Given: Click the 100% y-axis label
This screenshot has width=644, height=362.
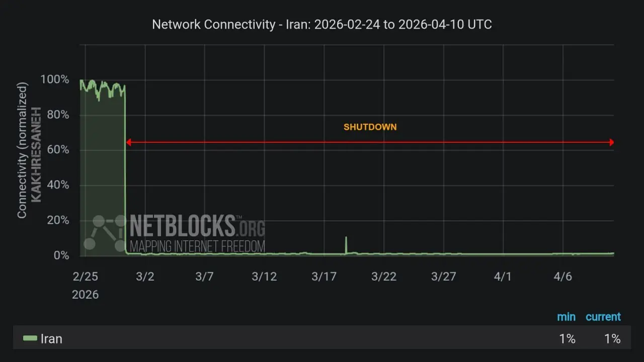Looking at the screenshot, I should click(x=55, y=80).
